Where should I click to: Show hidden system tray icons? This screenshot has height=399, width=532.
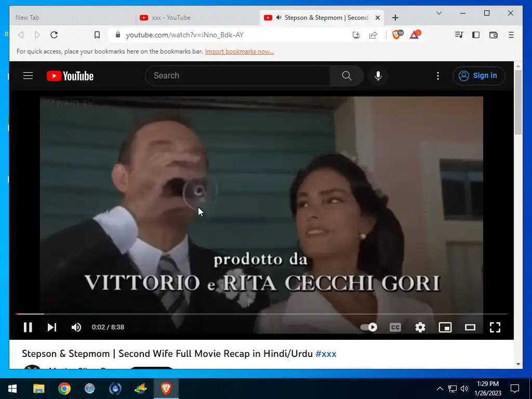[x=440, y=389]
